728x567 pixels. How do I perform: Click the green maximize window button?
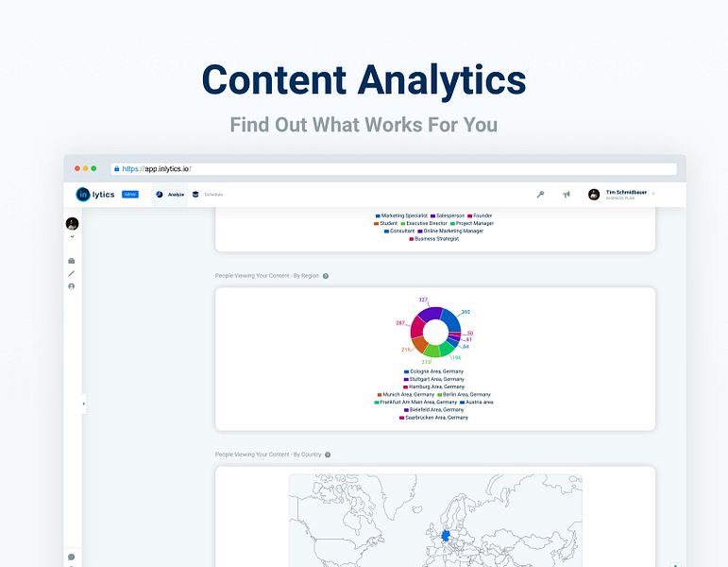pos(93,169)
